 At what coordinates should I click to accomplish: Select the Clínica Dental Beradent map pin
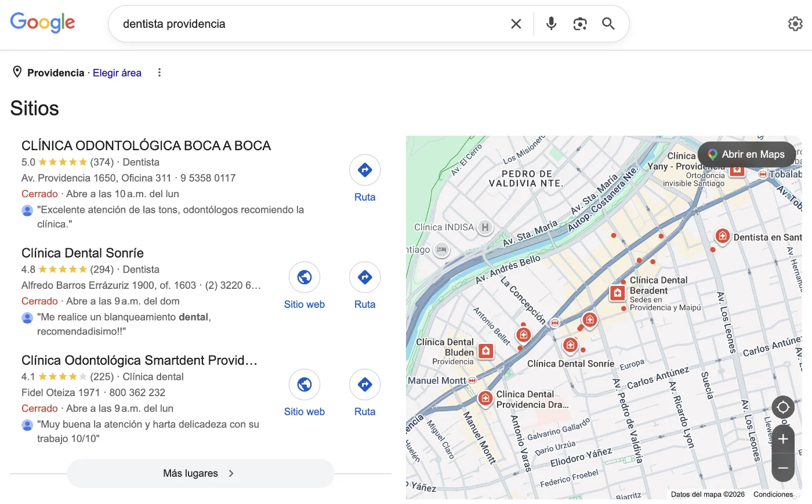[x=618, y=293]
